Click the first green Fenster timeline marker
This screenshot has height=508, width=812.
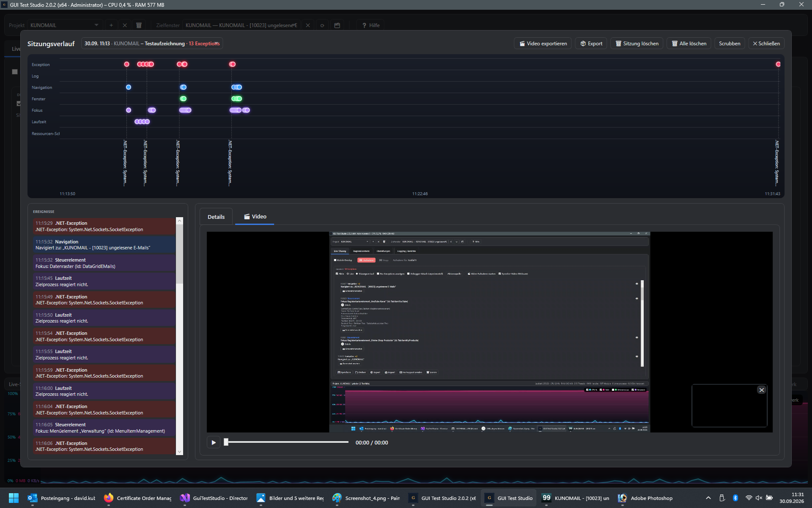point(183,99)
